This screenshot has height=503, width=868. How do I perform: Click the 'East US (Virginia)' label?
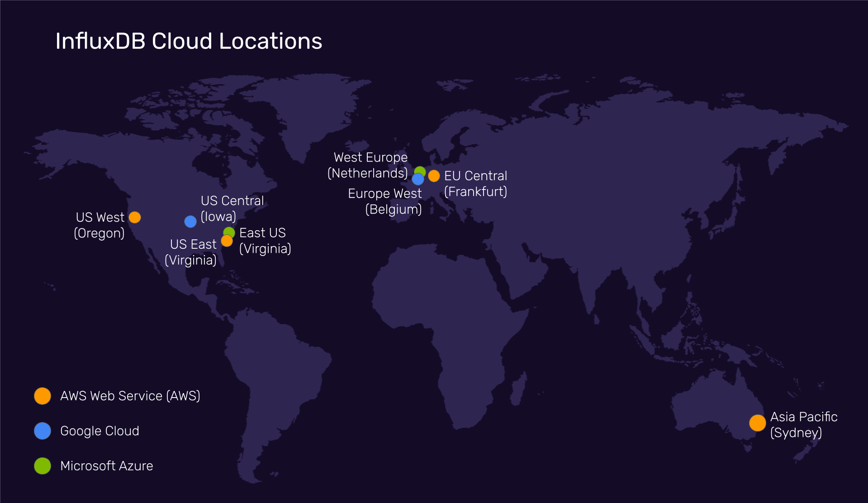265,241
